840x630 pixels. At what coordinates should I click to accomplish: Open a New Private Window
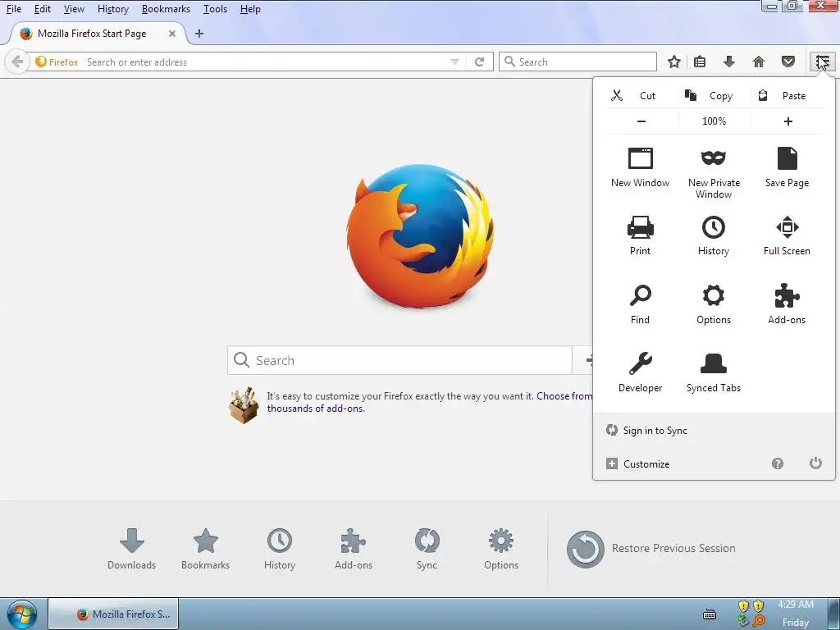click(x=714, y=173)
